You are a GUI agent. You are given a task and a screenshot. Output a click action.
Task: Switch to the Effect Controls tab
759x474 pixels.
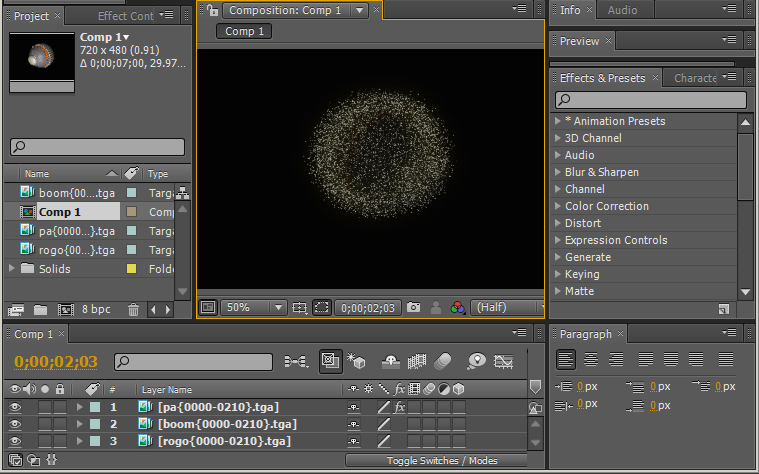[x=125, y=16]
